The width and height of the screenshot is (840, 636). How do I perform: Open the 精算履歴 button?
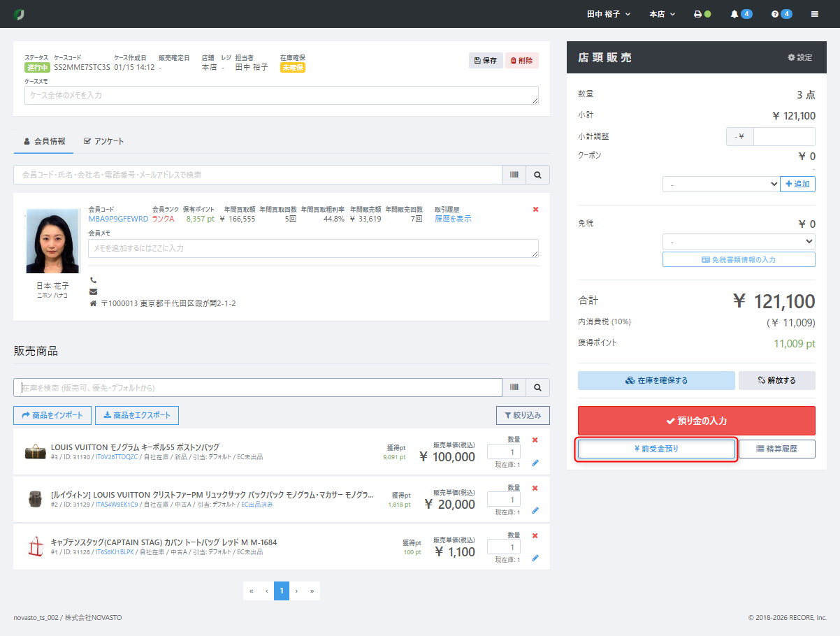[x=776, y=449]
